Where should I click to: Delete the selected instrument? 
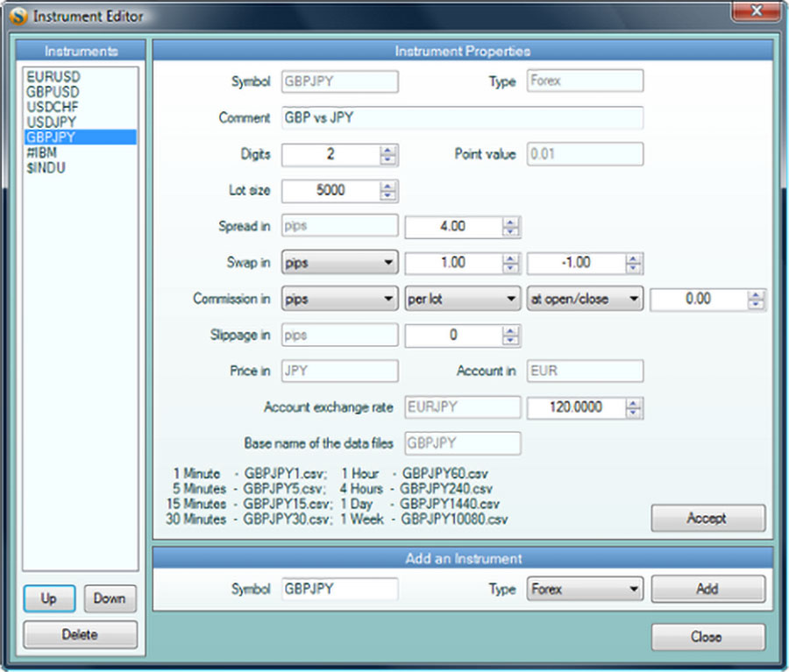pos(80,634)
